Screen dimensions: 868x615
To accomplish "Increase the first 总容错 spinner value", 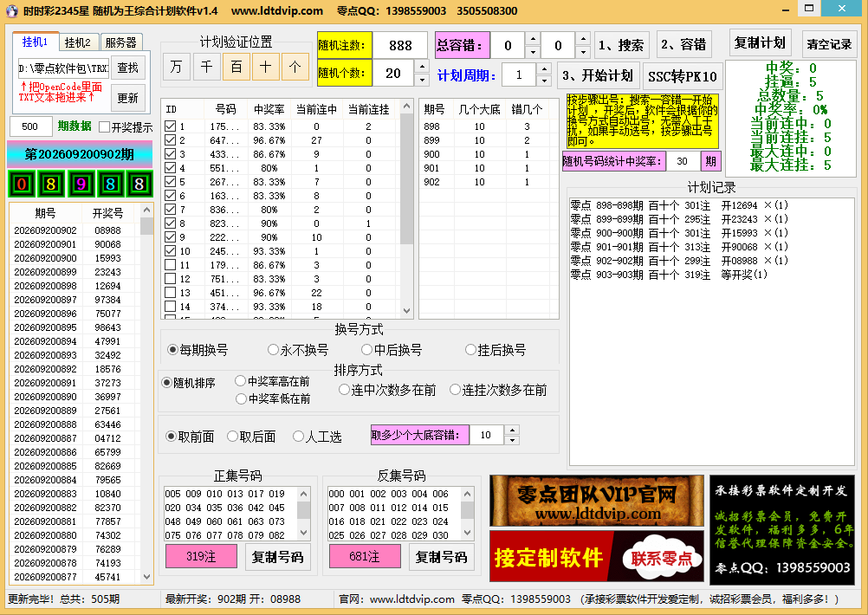I will coord(533,39).
